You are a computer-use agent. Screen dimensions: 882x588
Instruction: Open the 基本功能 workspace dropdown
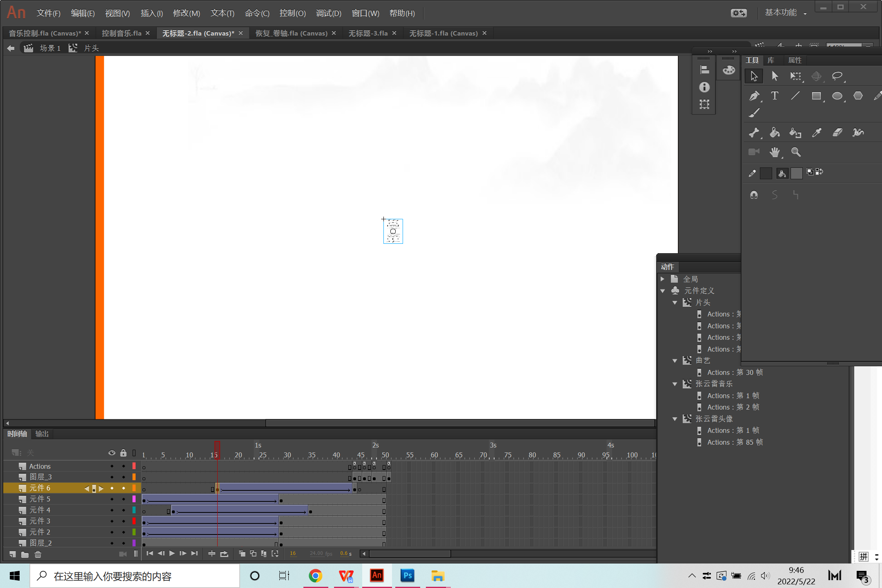click(785, 13)
